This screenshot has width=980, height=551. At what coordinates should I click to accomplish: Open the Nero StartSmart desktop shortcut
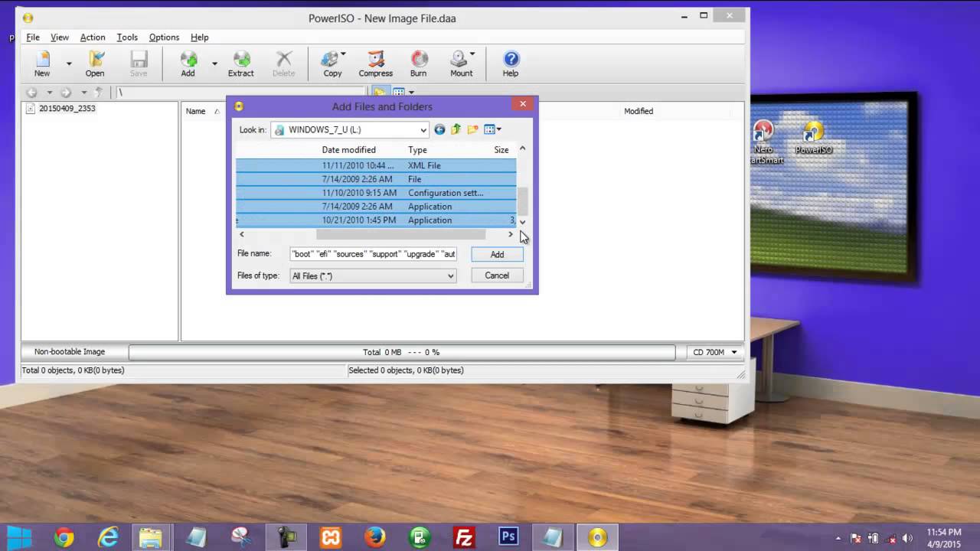[763, 143]
